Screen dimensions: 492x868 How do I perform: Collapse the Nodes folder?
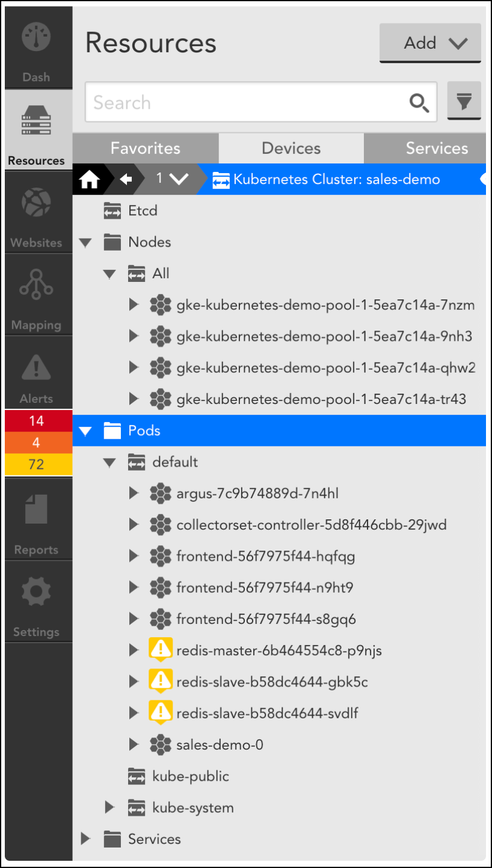(85, 242)
